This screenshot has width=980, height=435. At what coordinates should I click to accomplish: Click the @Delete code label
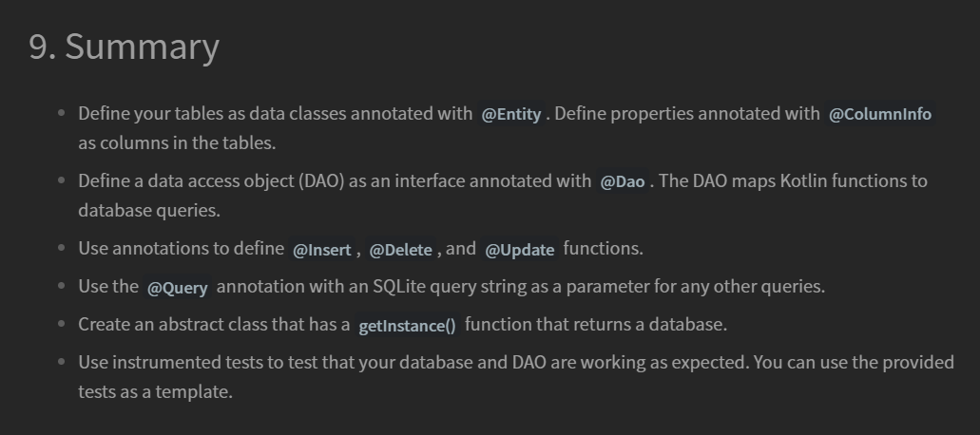pyautogui.click(x=400, y=250)
